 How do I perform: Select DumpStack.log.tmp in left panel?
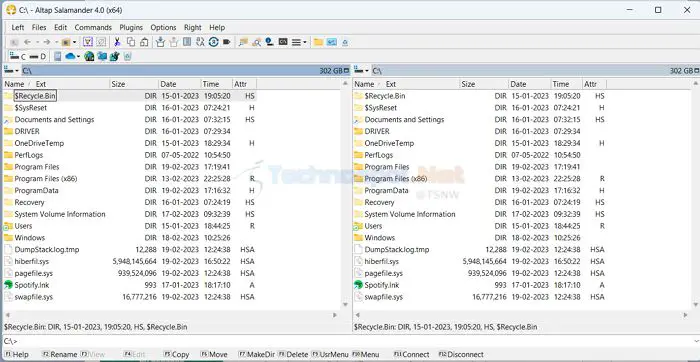tap(46, 250)
